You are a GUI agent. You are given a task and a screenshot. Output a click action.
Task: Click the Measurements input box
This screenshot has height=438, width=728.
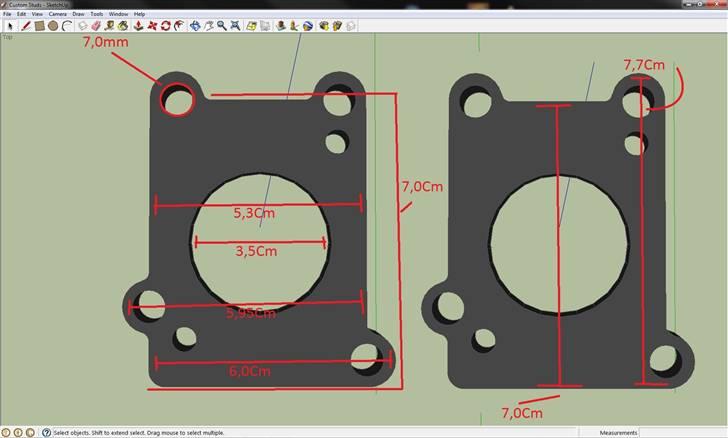(x=684, y=432)
